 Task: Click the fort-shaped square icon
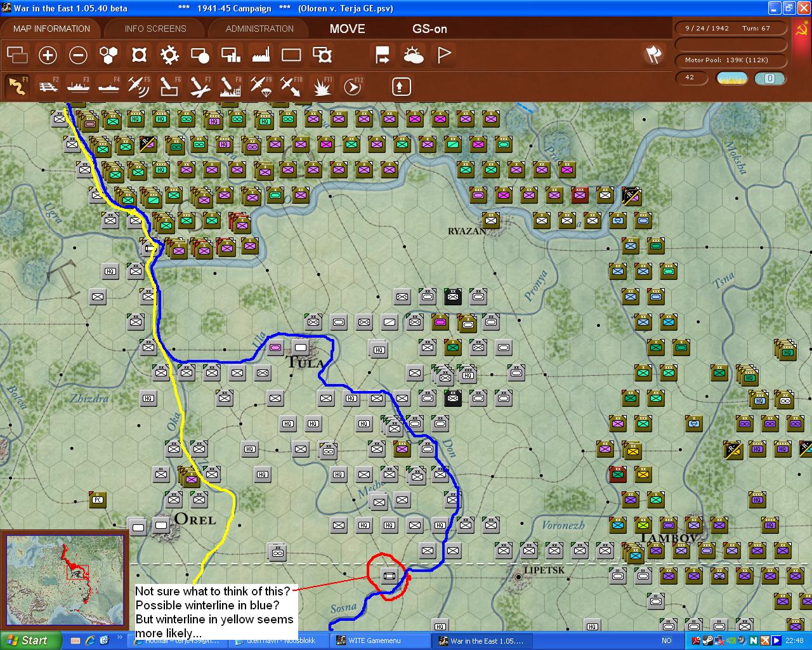pos(139,55)
